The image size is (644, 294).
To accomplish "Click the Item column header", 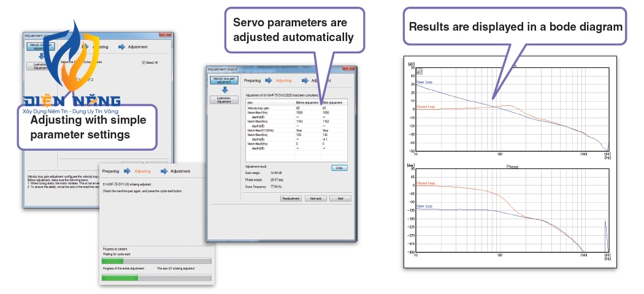I will [x=270, y=102].
